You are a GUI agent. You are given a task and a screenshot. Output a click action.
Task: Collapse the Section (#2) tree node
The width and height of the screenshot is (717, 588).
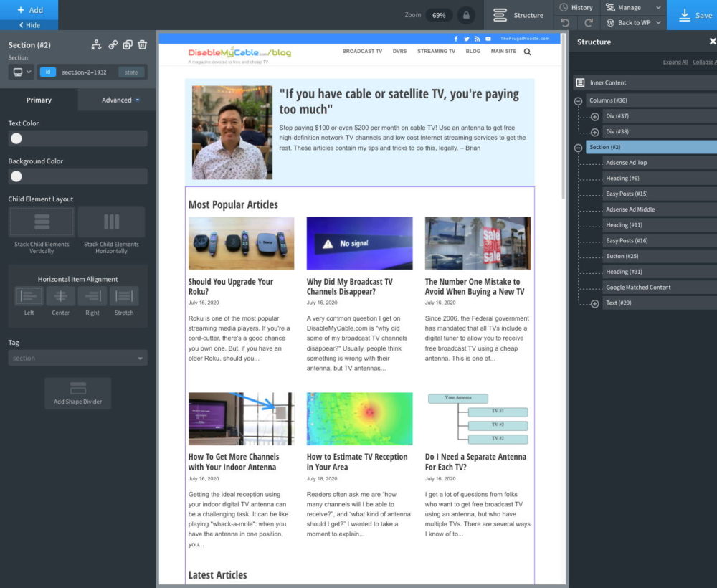(x=578, y=148)
